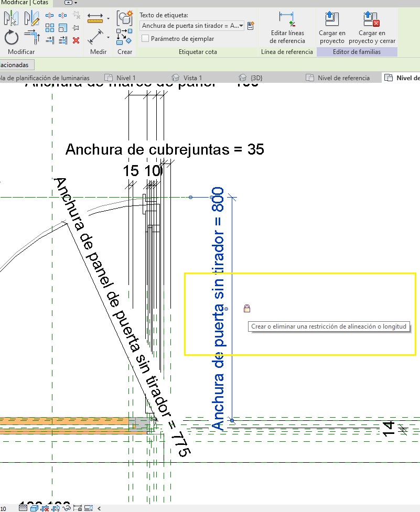Screen dimensions: 420x512
Task: Switch to the Nivel 1 view tab
Action: [125, 78]
